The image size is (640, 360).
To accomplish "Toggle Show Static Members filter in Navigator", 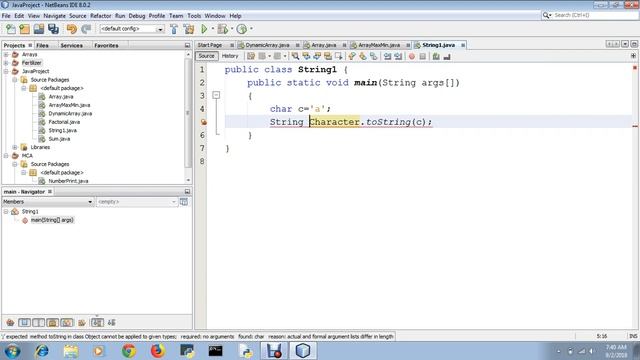I will [38, 323].
